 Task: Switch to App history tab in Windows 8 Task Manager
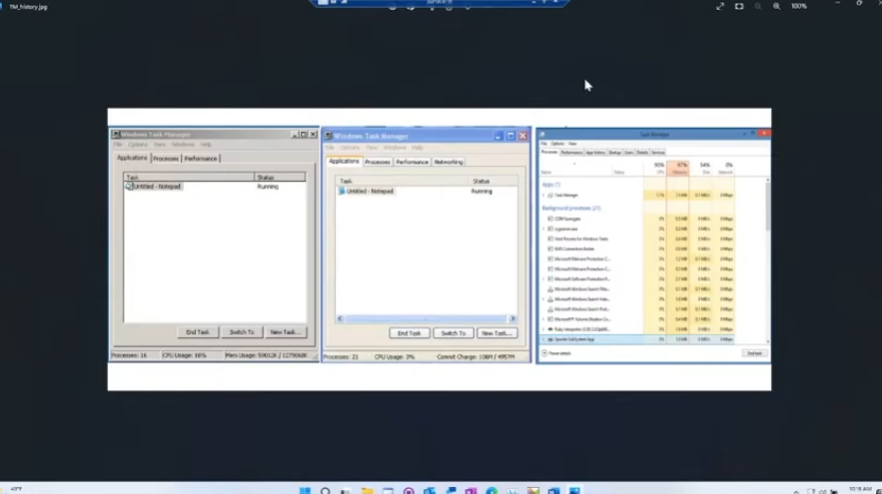(595, 152)
